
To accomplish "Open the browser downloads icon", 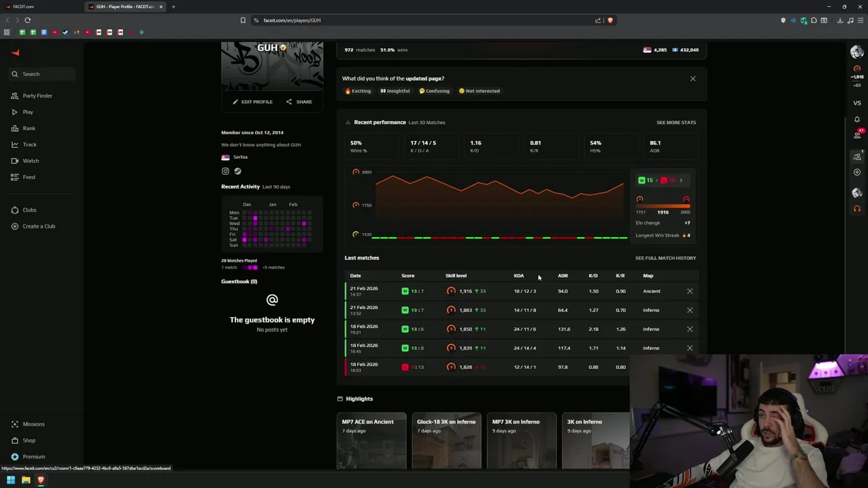I will [x=840, y=20].
